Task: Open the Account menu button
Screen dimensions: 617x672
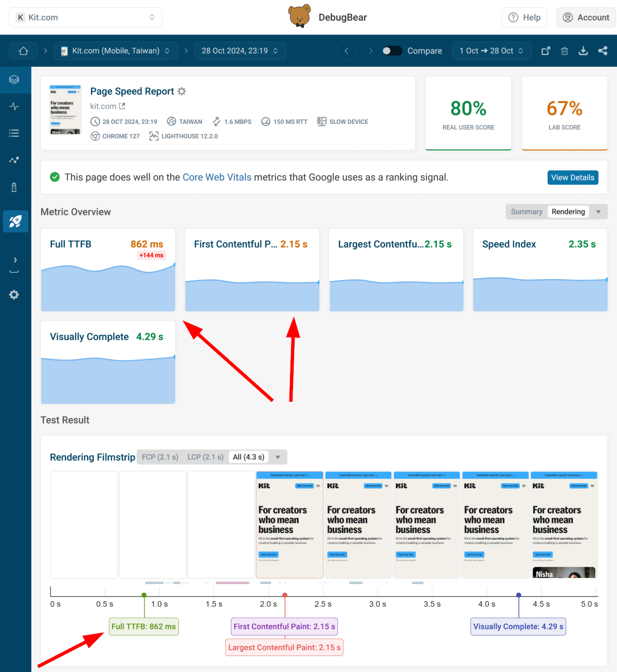Action: coord(586,17)
